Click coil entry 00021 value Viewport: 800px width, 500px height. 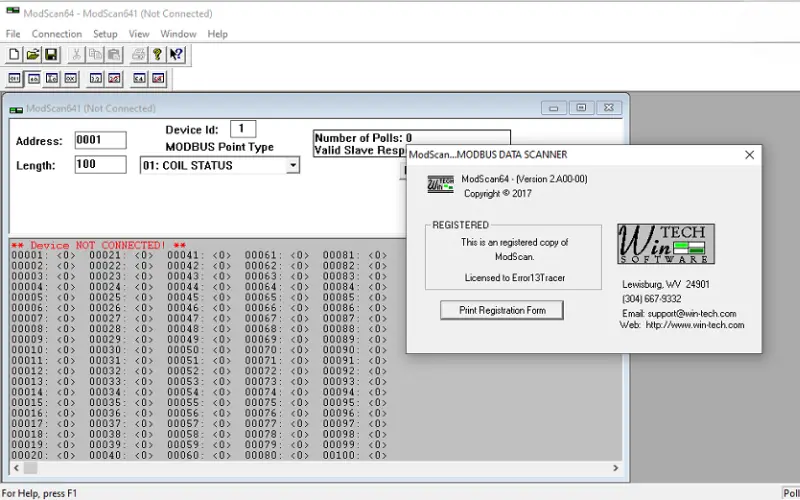tap(144, 255)
